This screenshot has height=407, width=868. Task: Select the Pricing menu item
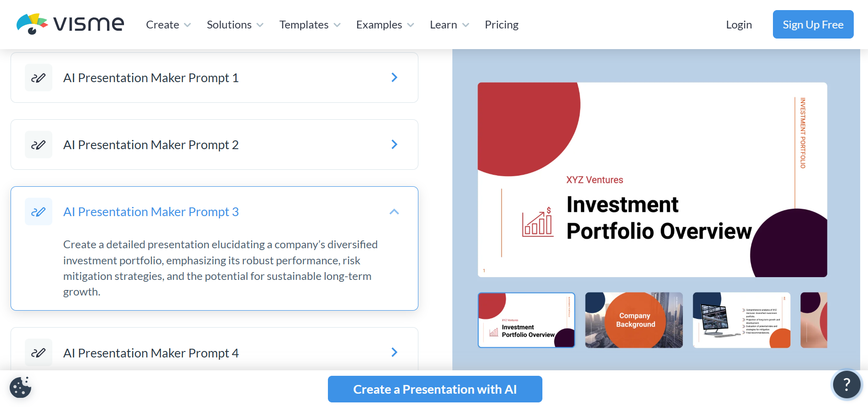502,24
